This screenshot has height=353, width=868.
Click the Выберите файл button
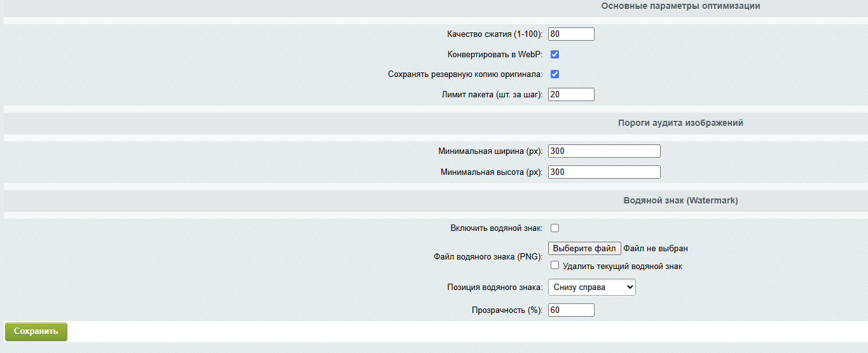pyautogui.click(x=584, y=248)
